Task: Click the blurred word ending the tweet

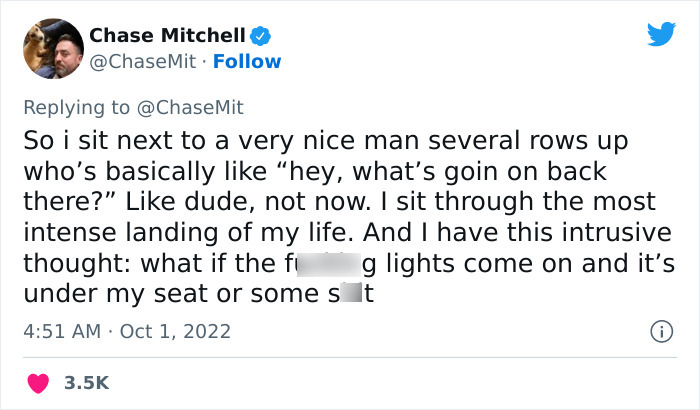Action: [x=347, y=295]
